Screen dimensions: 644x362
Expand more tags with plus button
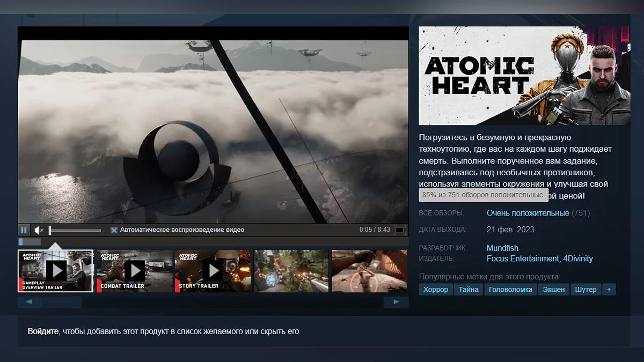pos(609,290)
